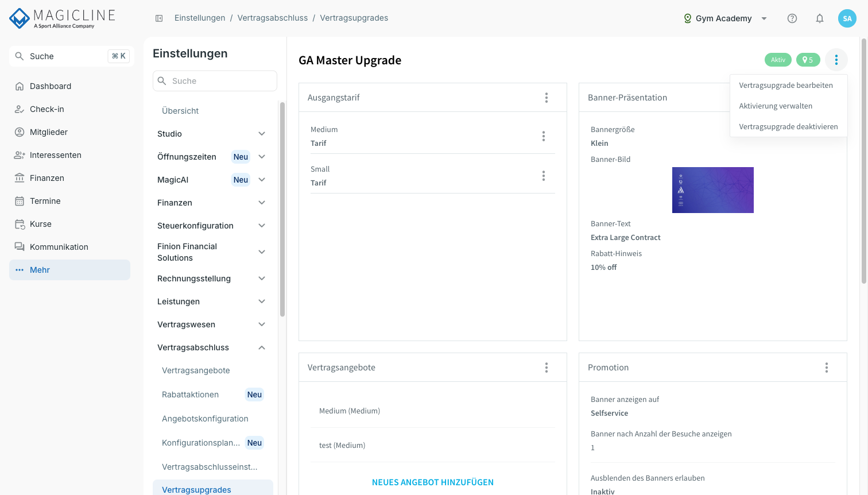Open options for the Small Tarif row
868x495 pixels.
pos(544,176)
